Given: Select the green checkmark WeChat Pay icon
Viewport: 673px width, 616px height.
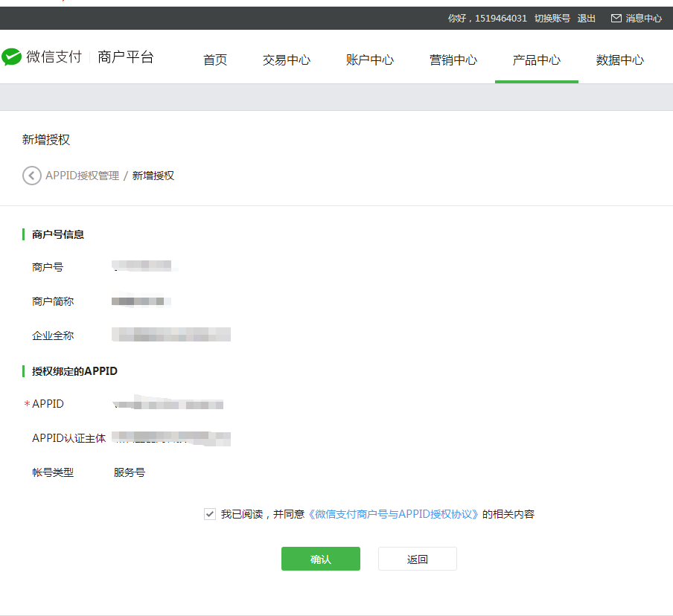Looking at the screenshot, I should 12,57.
